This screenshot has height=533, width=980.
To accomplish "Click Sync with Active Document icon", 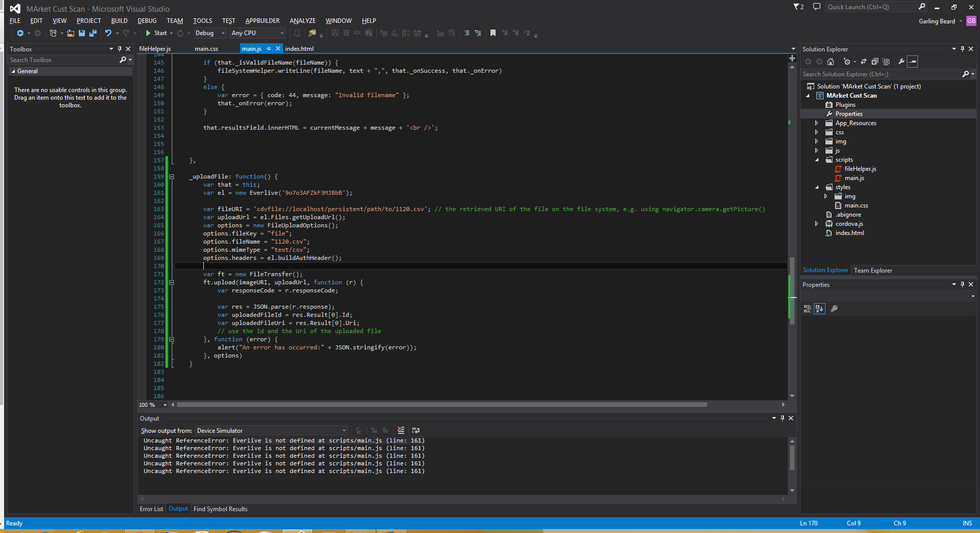I will (x=863, y=62).
